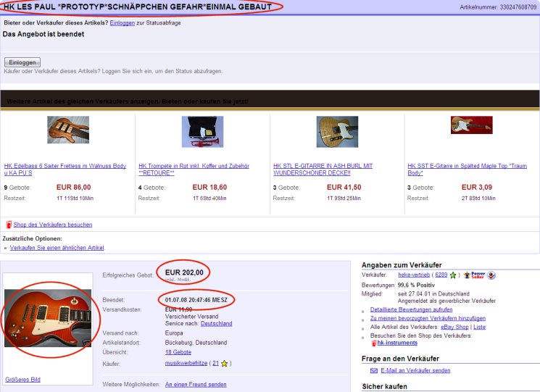This screenshot has width=540, height=392.
Task: Click the round seller badge icon after PowerSeller
Action: click(491, 275)
